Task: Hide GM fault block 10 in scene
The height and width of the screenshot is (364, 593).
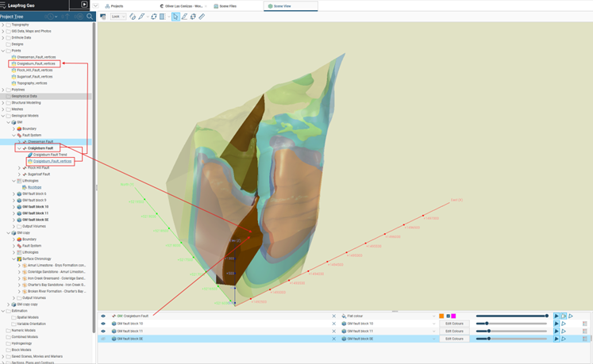Action: coord(103,324)
